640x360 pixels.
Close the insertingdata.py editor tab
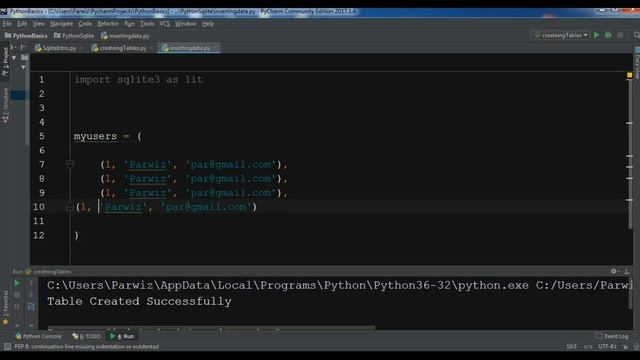tap(216, 48)
